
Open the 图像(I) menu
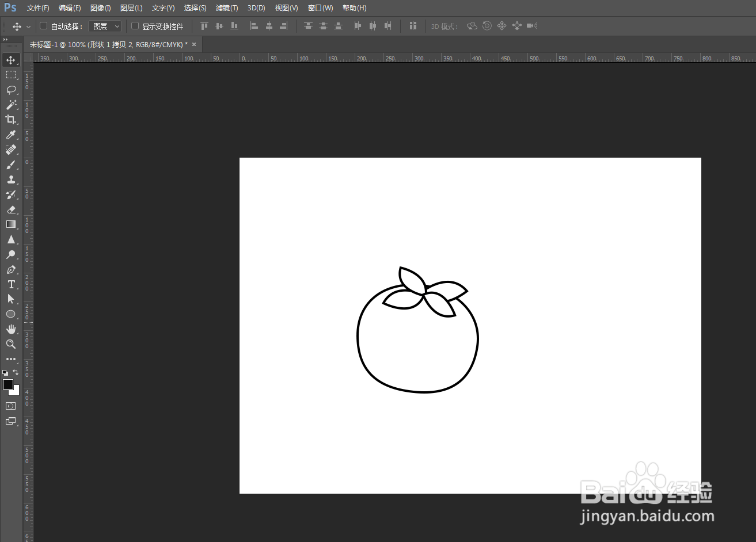101,8
